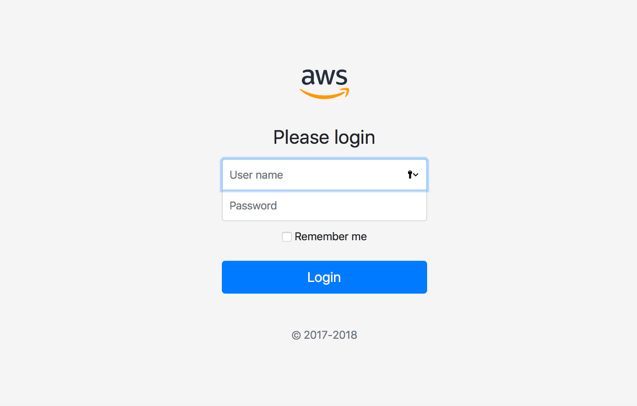The image size is (637, 406).
Task: Open the password autofill key icon
Action: tap(410, 175)
